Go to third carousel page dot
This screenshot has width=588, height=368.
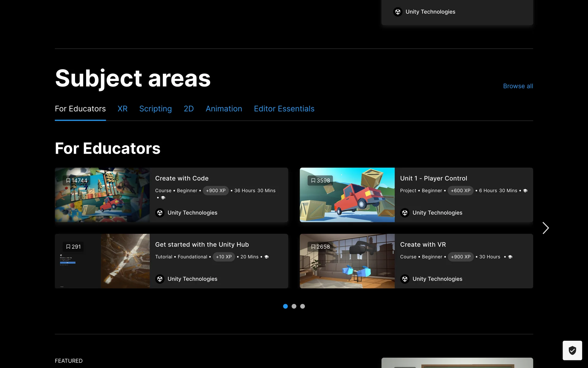303,306
